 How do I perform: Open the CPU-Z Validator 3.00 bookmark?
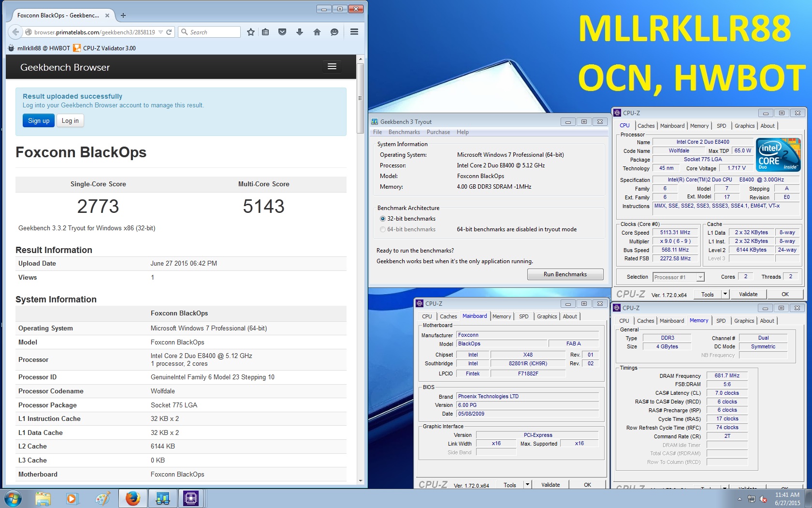coord(104,48)
